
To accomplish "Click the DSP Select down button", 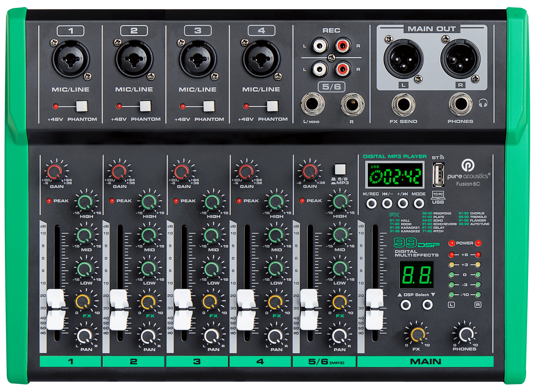I will pyautogui.click(x=427, y=305).
